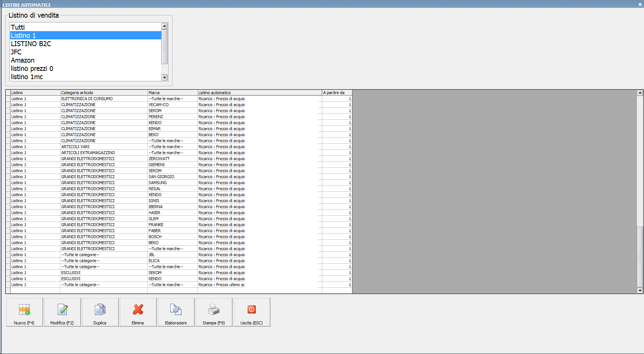Click the Listino automatico column header
Image resolution: width=644 pixels, height=354 pixels.
pyautogui.click(x=260, y=93)
